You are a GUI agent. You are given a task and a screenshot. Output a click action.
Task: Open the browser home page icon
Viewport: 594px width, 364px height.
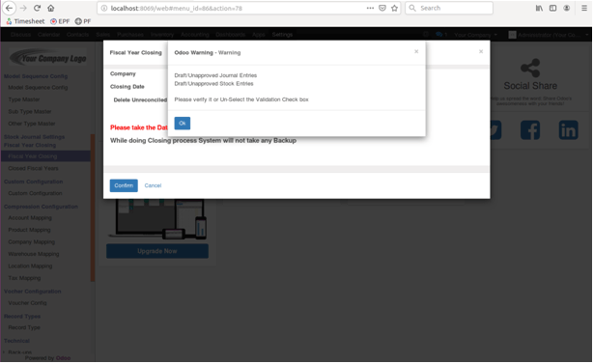(x=51, y=8)
